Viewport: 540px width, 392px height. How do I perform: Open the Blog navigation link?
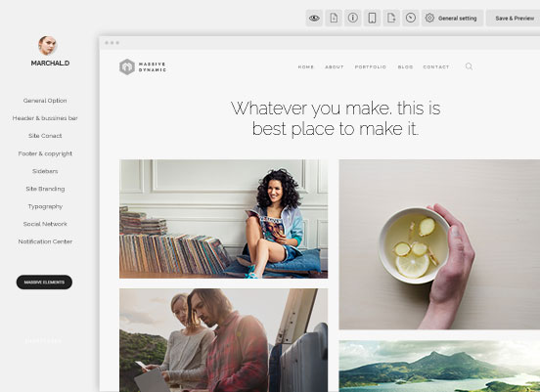click(x=405, y=67)
